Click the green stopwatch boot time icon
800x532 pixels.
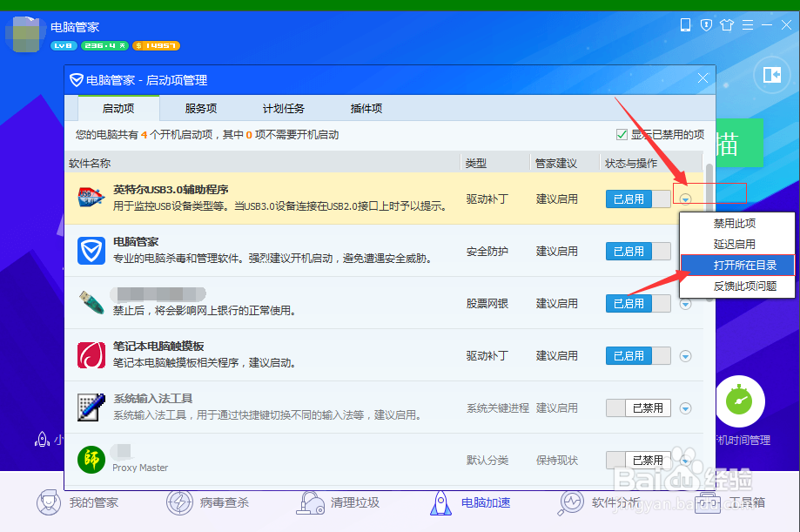click(739, 401)
